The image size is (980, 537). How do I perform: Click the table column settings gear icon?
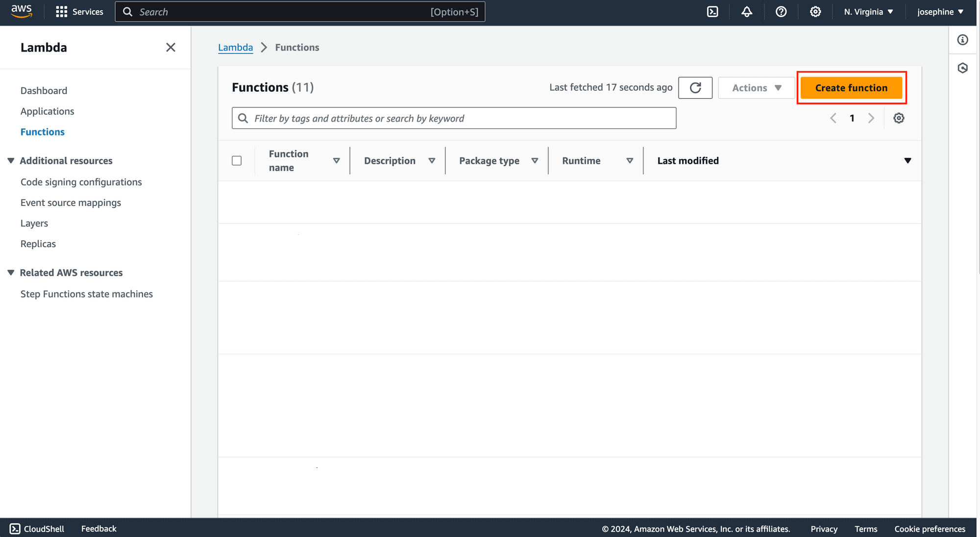[x=898, y=118]
